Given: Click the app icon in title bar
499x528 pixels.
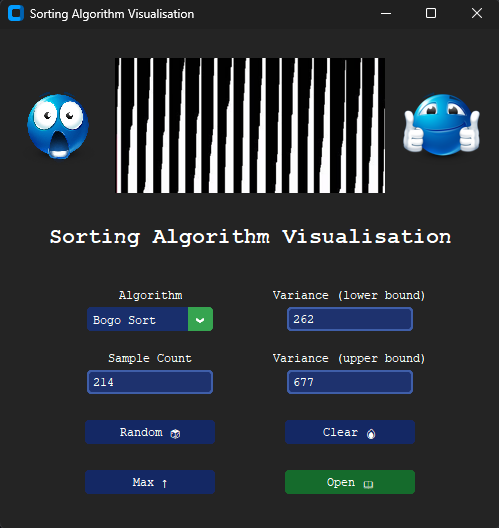Looking at the screenshot, I should pos(16,13).
